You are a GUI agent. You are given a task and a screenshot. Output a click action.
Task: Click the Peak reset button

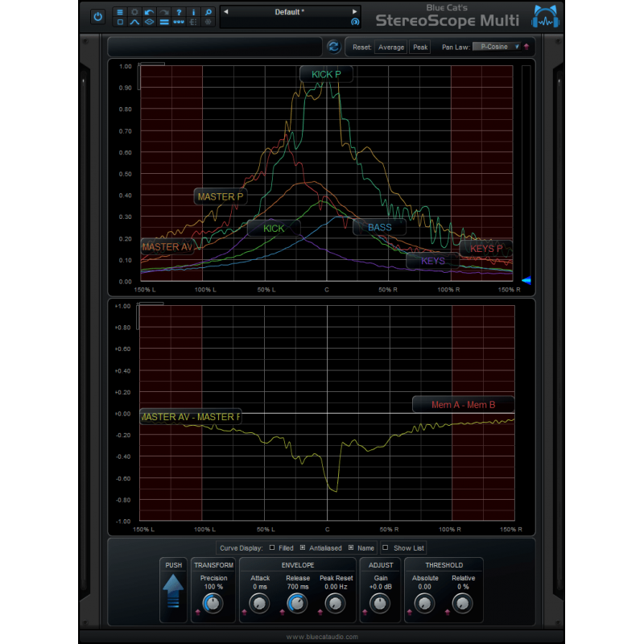pyautogui.click(x=419, y=47)
